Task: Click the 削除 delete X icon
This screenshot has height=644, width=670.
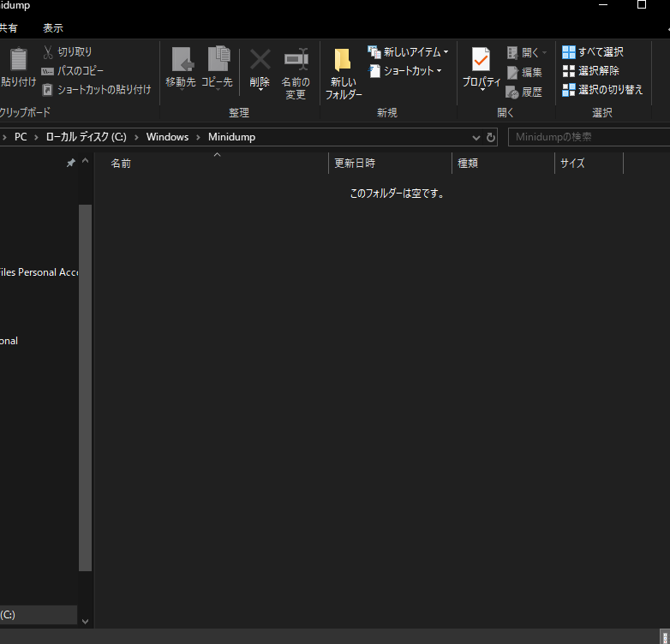Action: pos(260,59)
